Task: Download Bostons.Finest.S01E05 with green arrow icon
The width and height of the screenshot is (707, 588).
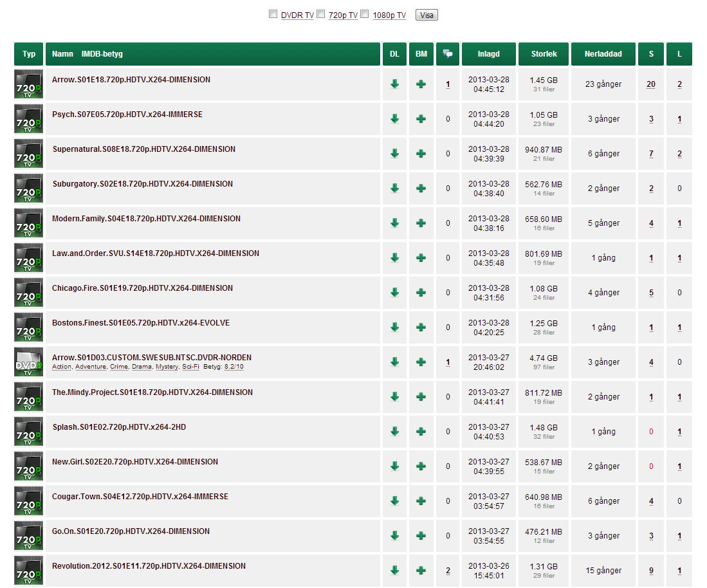Action: [x=394, y=327]
